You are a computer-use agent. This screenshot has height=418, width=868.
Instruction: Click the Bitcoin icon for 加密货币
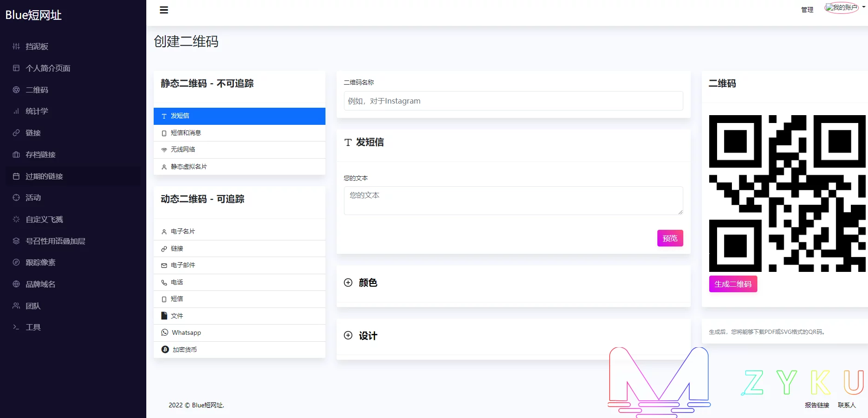pyautogui.click(x=165, y=350)
